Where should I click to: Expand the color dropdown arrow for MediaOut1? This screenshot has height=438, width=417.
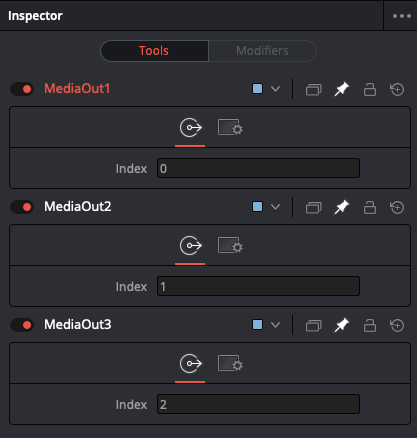coord(275,89)
